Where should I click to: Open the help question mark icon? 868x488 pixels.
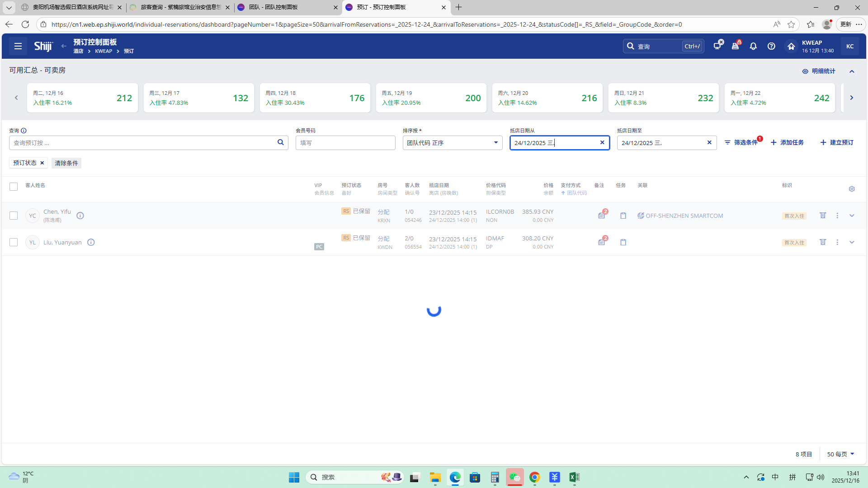(771, 46)
